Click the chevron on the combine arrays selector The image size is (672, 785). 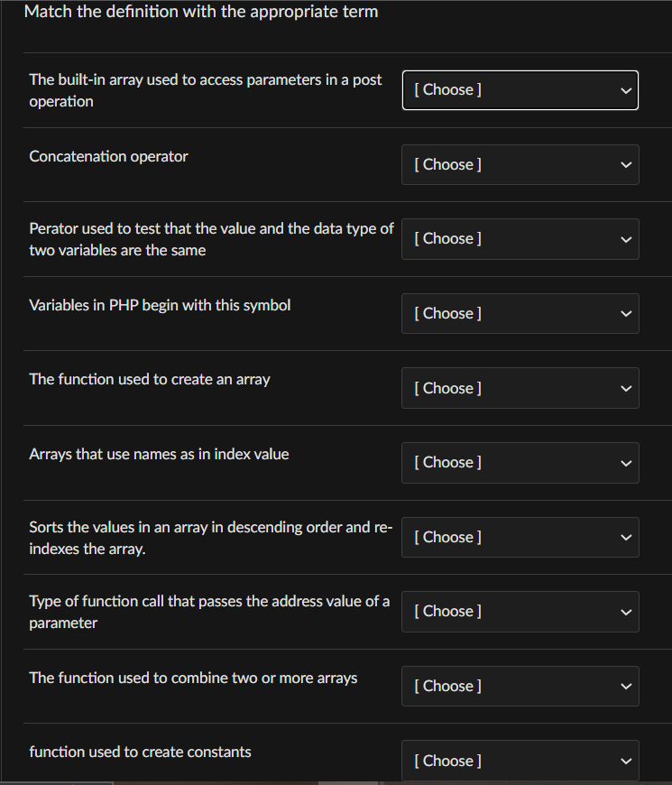pyautogui.click(x=626, y=686)
